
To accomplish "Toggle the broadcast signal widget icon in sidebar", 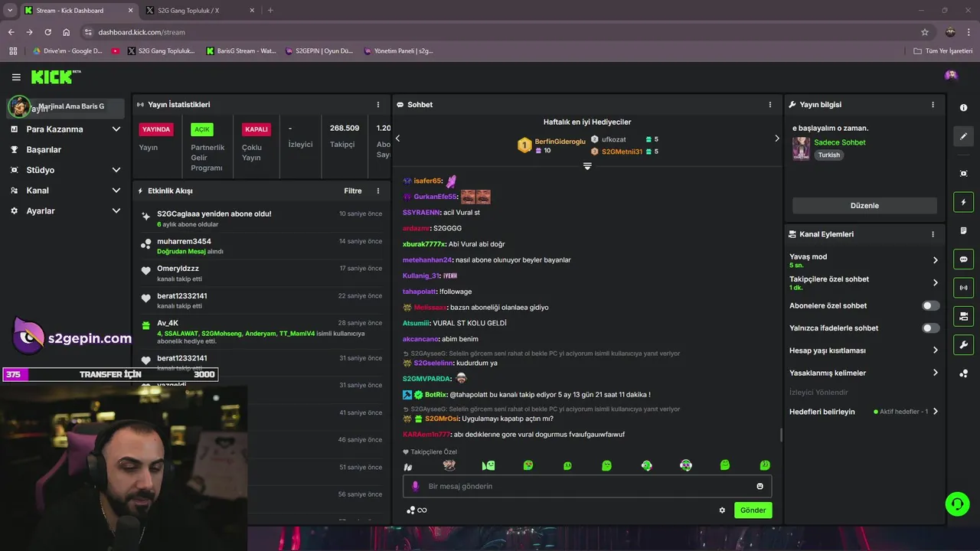I will 963,288.
